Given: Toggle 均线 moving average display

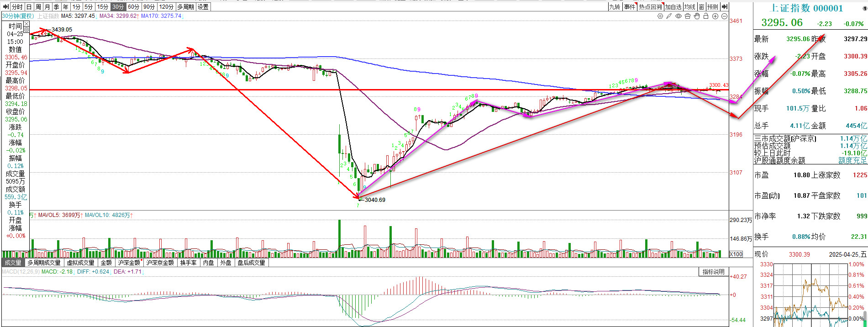Looking at the screenshot, I should click(x=689, y=7).
